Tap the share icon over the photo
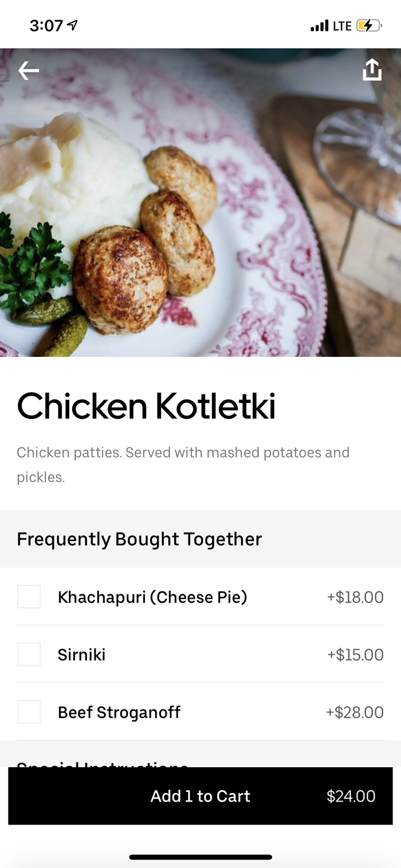Viewport: 401px width, 868px height. pyautogui.click(x=372, y=70)
